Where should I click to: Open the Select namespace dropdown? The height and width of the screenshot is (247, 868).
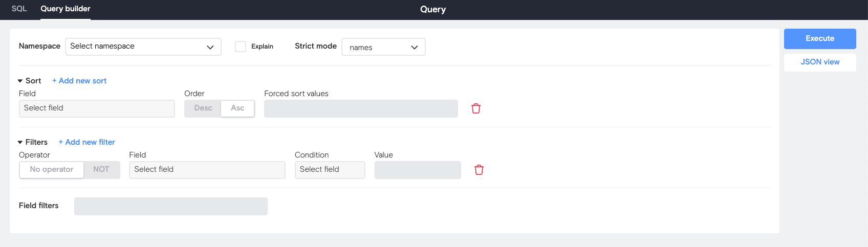pyautogui.click(x=143, y=47)
